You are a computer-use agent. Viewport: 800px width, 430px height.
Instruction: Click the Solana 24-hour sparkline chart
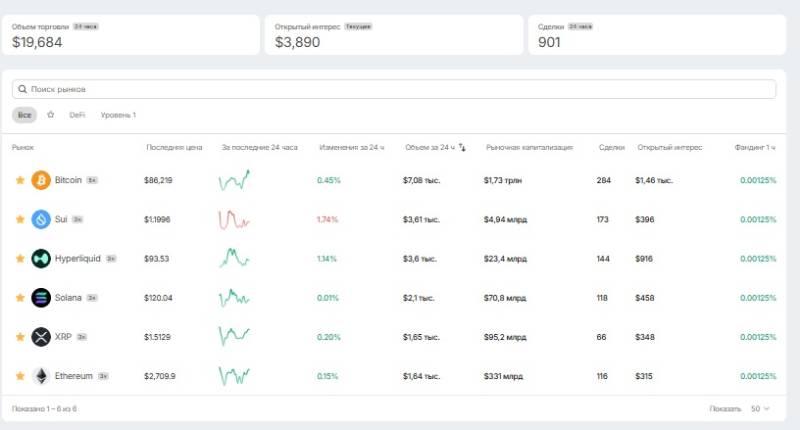tap(234, 298)
